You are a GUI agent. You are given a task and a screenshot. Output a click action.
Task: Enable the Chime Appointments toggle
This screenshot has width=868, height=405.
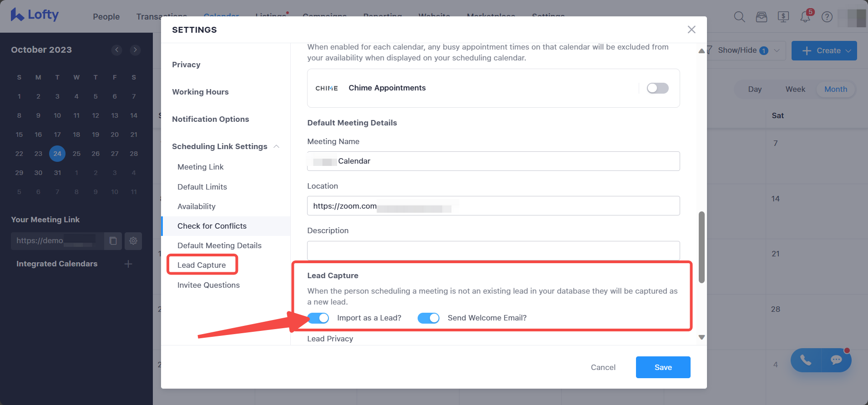point(657,88)
